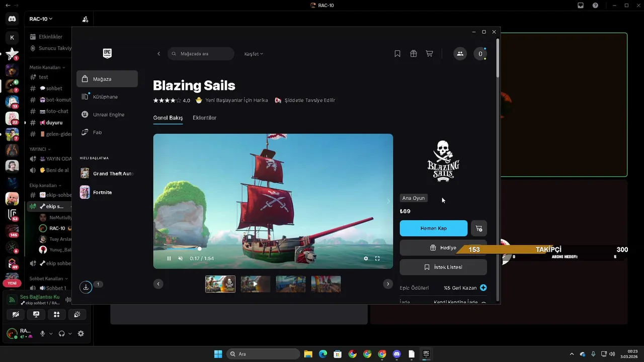Screen dimensions: 644x362
Task: Open video settings gear in trailer player
Action: tap(366, 258)
